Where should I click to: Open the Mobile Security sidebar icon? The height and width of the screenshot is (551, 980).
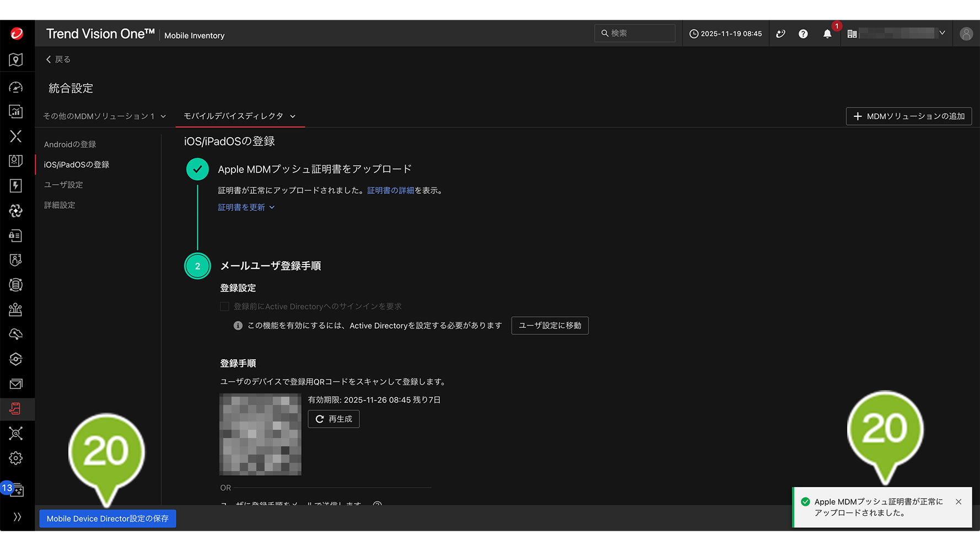(x=15, y=409)
